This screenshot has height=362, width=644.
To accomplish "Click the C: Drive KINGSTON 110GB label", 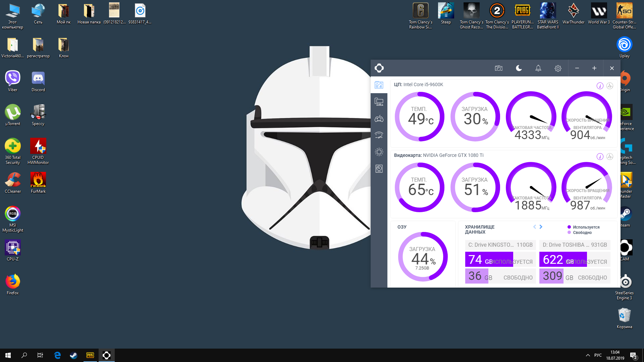I will click(500, 245).
